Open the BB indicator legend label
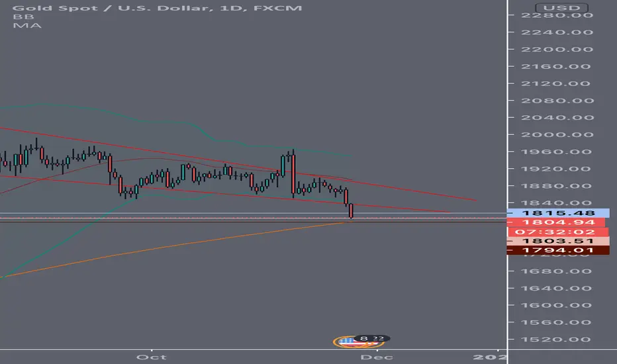 coord(23,17)
